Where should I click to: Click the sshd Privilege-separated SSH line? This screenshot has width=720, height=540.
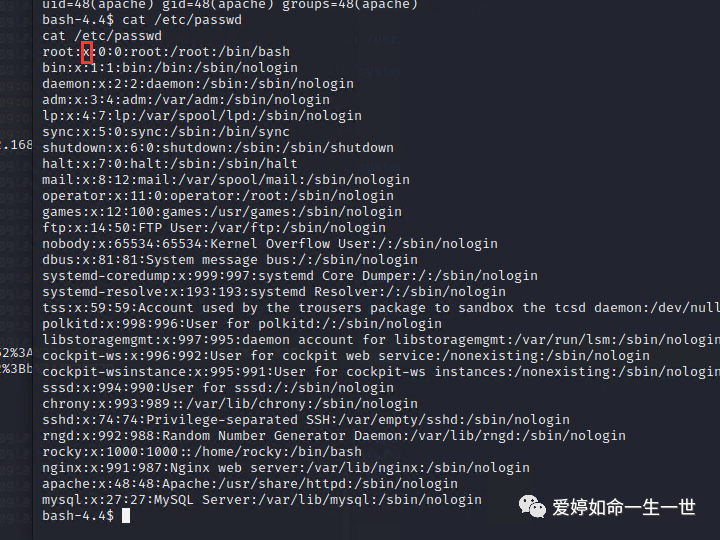tap(306, 420)
